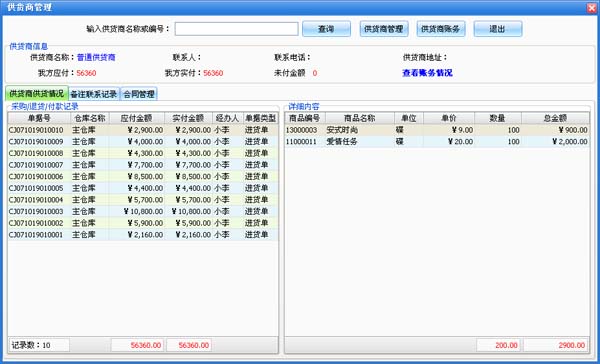Select the 供货商供货情况 tab
Screen dimensions: 600x364
(37, 93)
